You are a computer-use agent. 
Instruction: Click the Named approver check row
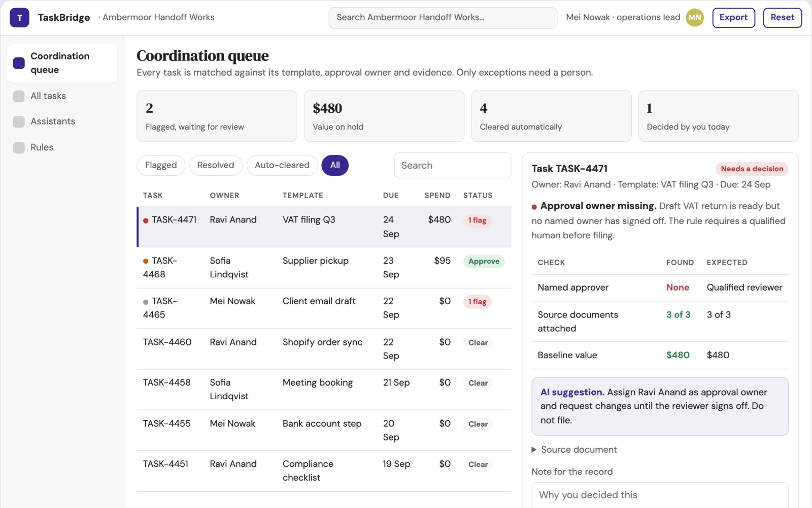[x=660, y=288]
